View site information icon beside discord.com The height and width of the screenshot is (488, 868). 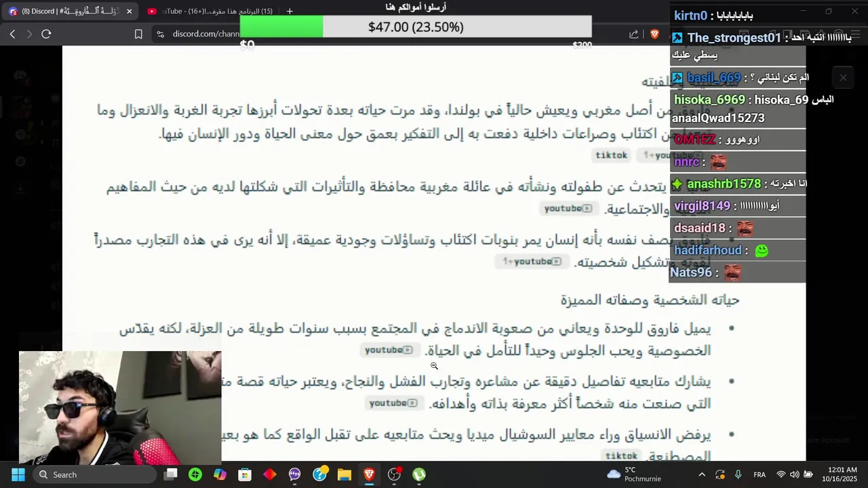(160, 34)
